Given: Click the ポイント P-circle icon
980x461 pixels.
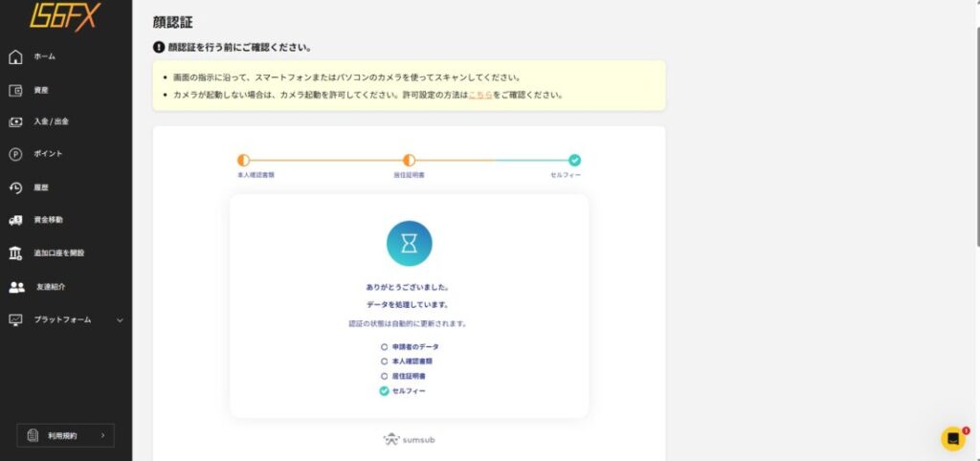Looking at the screenshot, I should click(x=15, y=154).
